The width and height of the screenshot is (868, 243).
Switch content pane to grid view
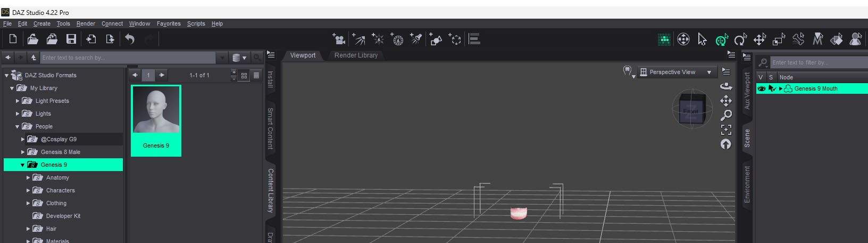click(x=244, y=75)
